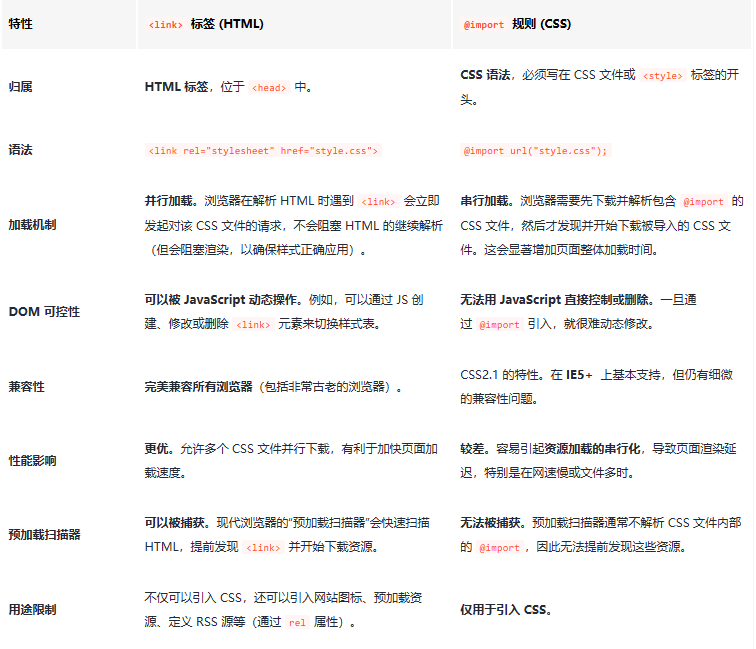The image size is (756, 649).
Task: Select the @import url("style.css") code snippet
Action: pyautogui.click(x=534, y=151)
